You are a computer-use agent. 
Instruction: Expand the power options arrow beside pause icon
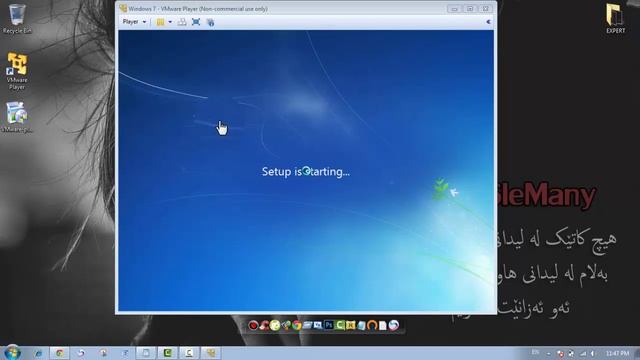pyautogui.click(x=170, y=22)
